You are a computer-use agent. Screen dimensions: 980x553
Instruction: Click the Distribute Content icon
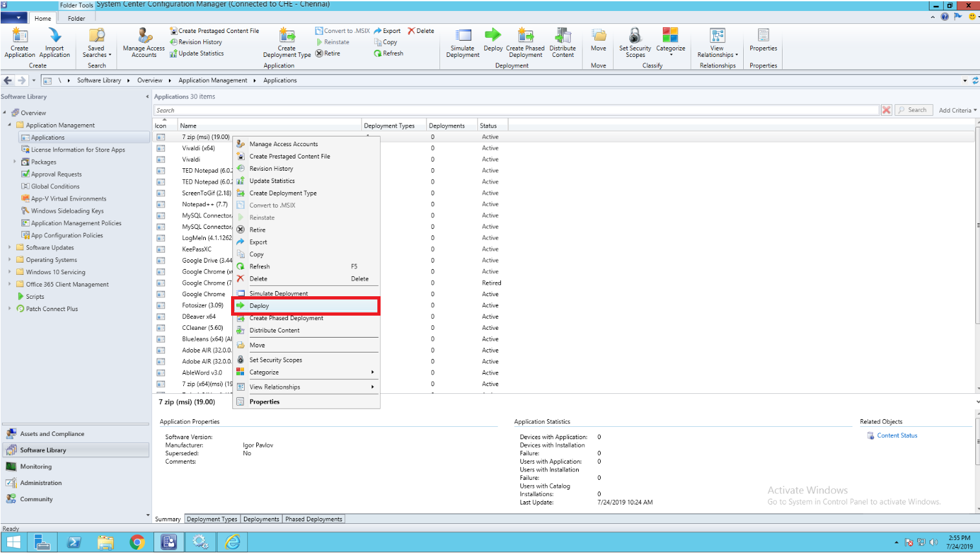tap(562, 43)
